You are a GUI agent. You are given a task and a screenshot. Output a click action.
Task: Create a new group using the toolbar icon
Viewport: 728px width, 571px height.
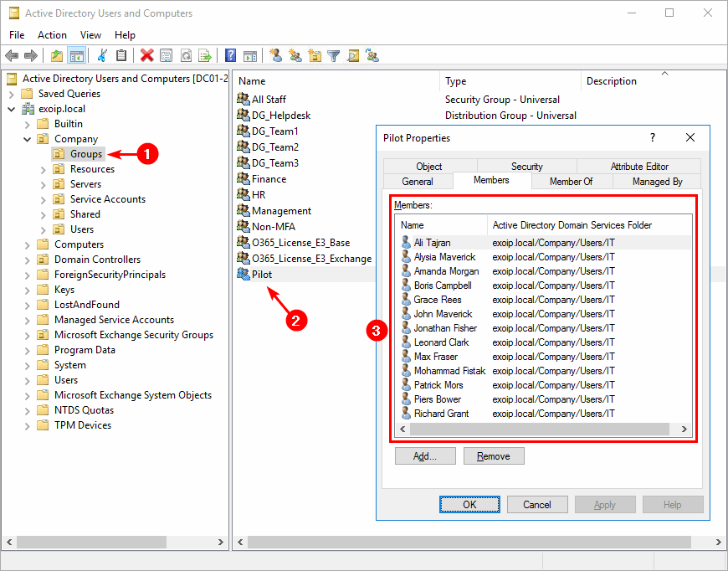(x=296, y=55)
